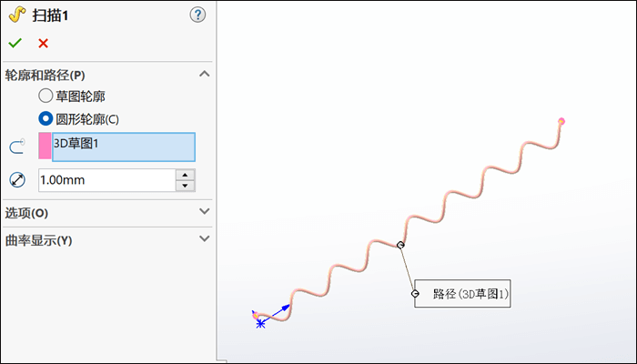Click into the 1.00mm diameter field
The width and height of the screenshot is (637, 364).
pos(105,180)
